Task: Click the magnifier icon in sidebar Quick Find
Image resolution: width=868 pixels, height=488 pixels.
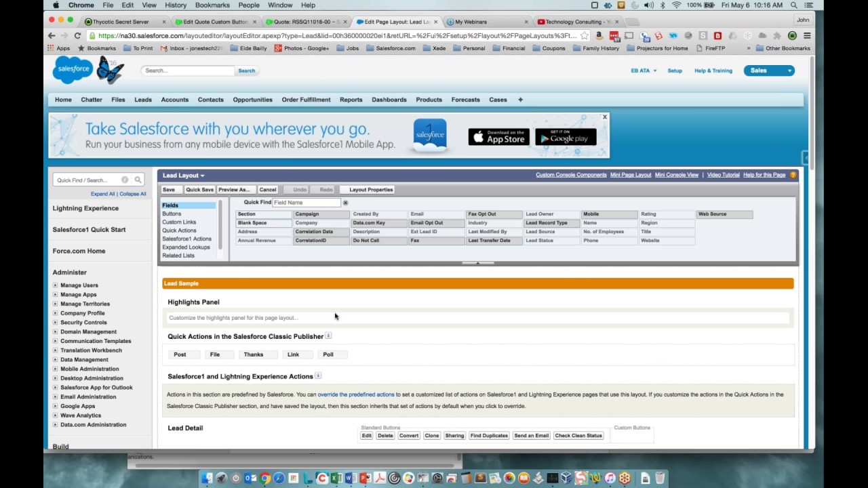Action: click(138, 180)
